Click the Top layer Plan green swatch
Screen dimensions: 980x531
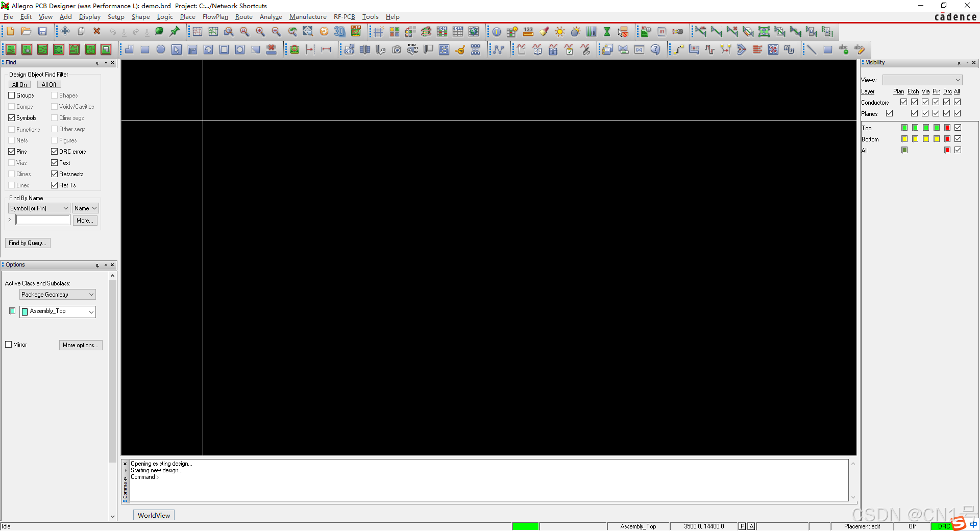point(904,128)
